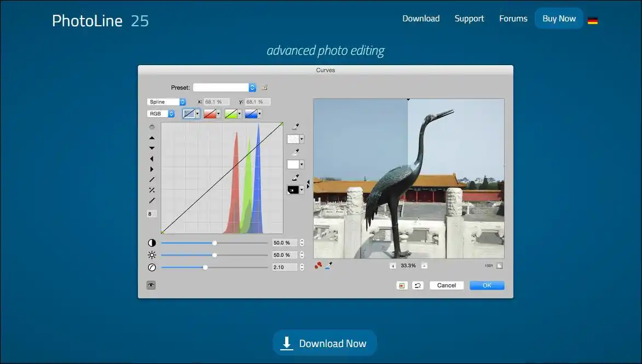
Task: Click the Download Now button
Action: pyautogui.click(x=325, y=343)
